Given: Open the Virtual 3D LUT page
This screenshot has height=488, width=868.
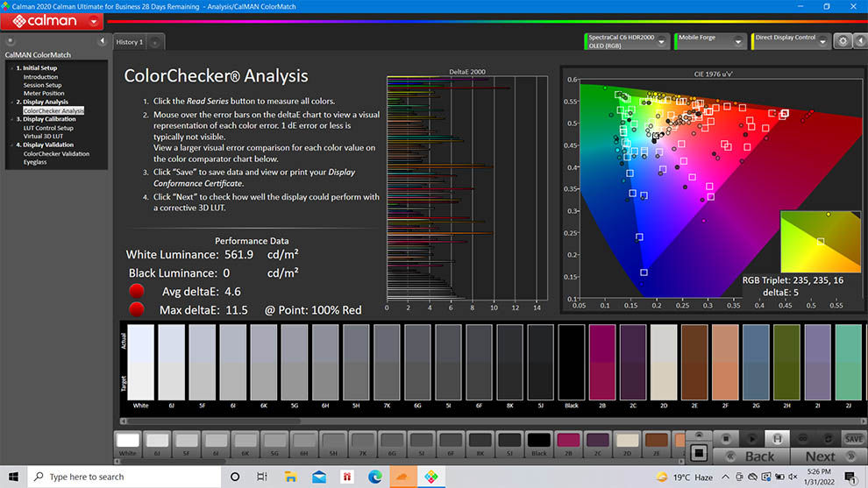Looking at the screenshot, I should pyautogui.click(x=43, y=136).
